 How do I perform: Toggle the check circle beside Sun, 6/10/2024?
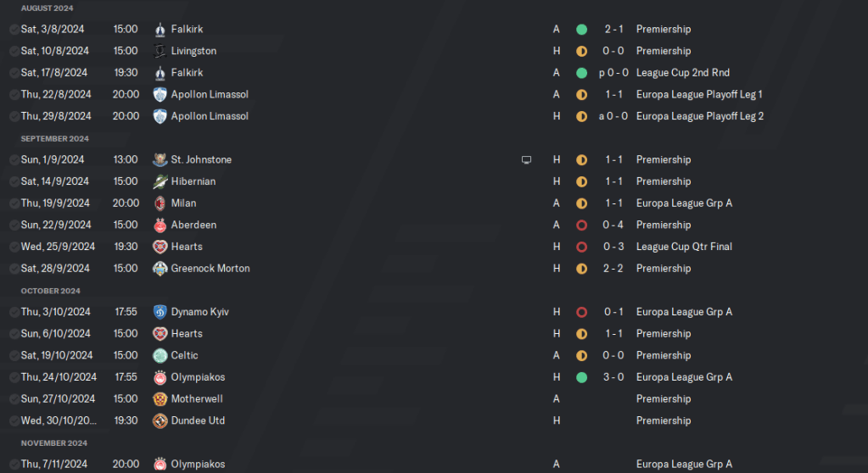click(x=14, y=334)
